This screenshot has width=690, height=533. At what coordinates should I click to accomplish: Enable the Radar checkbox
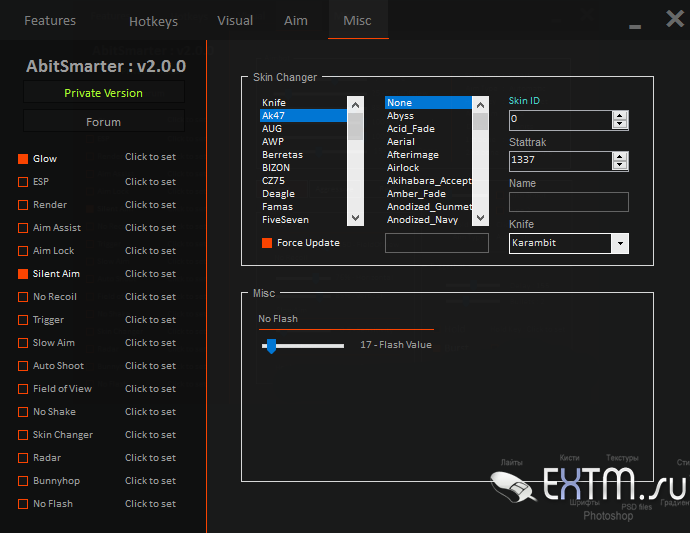point(23,458)
